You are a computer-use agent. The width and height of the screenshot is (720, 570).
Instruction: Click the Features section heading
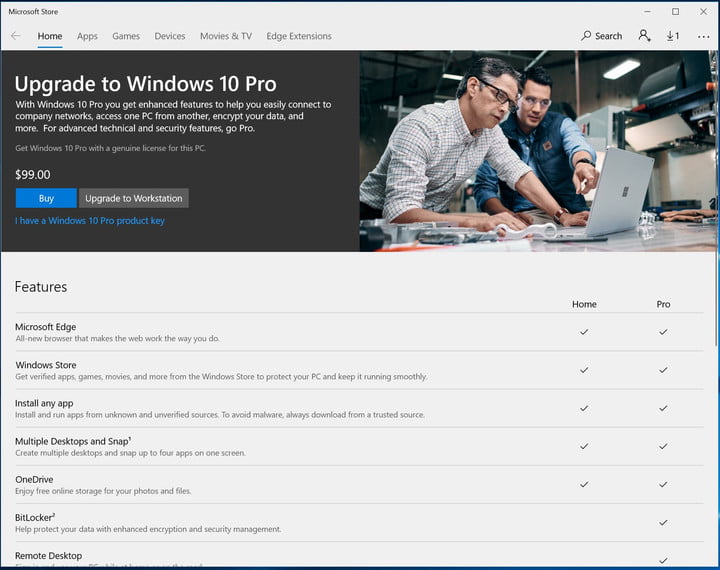click(41, 287)
